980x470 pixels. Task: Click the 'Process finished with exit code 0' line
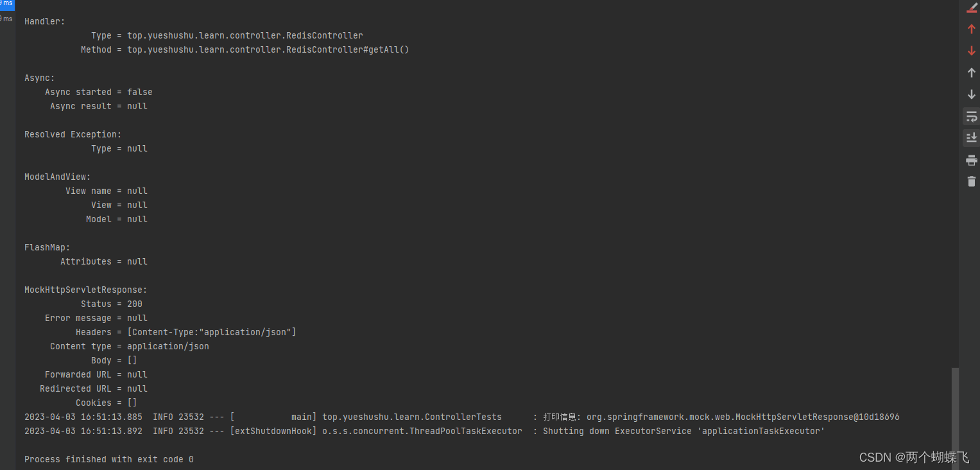pos(109,459)
